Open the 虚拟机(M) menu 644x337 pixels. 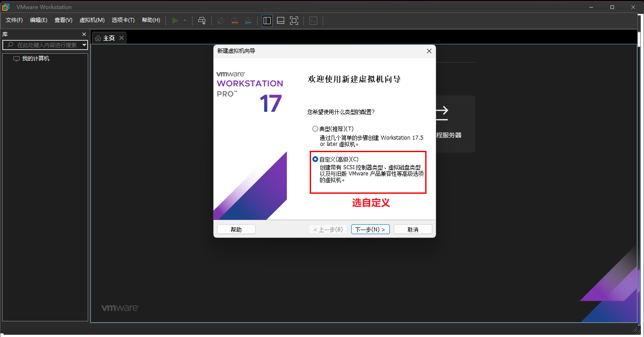click(92, 20)
